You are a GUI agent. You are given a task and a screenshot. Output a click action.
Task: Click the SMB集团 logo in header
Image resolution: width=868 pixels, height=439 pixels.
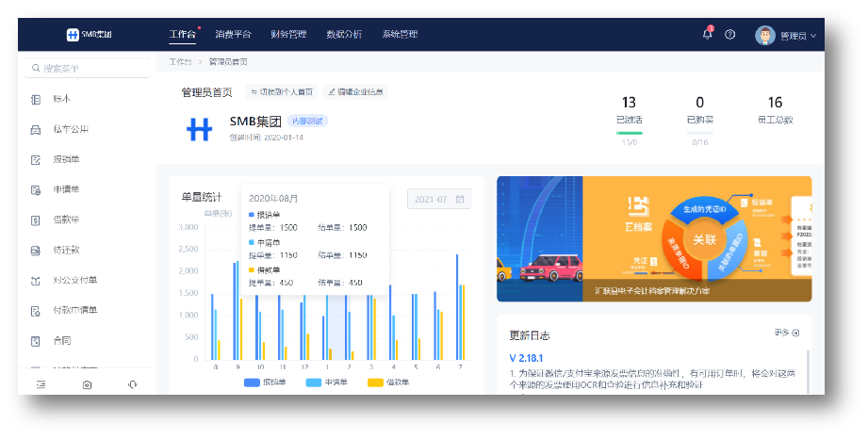(x=90, y=34)
